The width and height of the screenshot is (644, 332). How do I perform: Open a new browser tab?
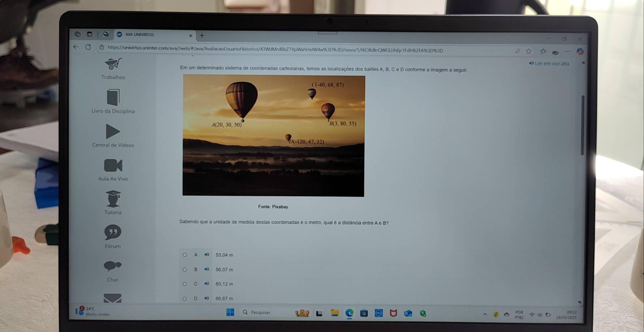(202, 35)
